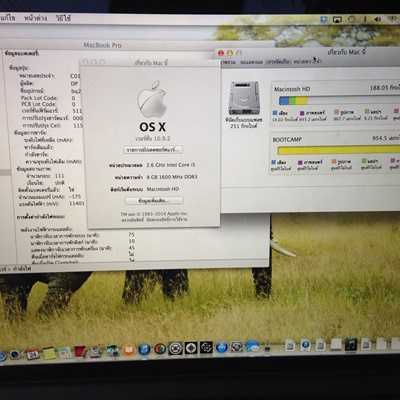400x400 pixels.
Task: Open iPhoto from the Dock
Action: point(113,351)
